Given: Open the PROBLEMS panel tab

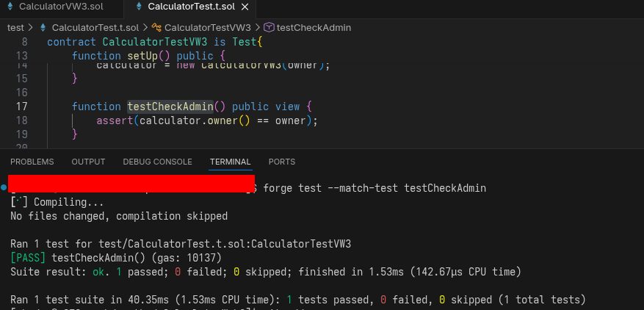Looking at the screenshot, I should pyautogui.click(x=32, y=162).
